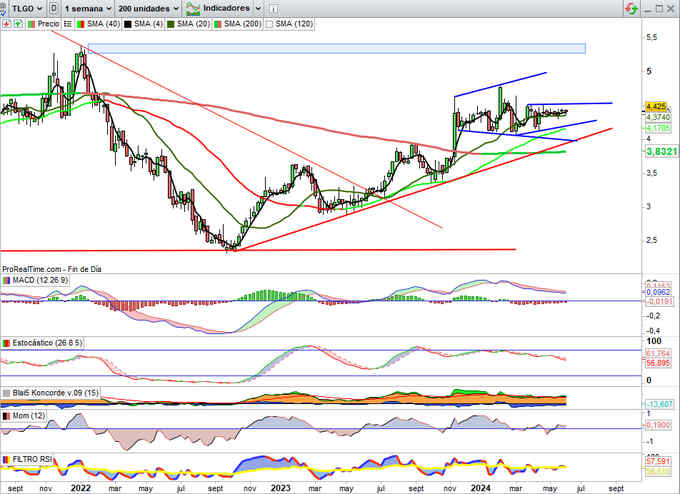Click the Mom (12) panel label
The height and width of the screenshot is (494, 680).
tap(29, 416)
